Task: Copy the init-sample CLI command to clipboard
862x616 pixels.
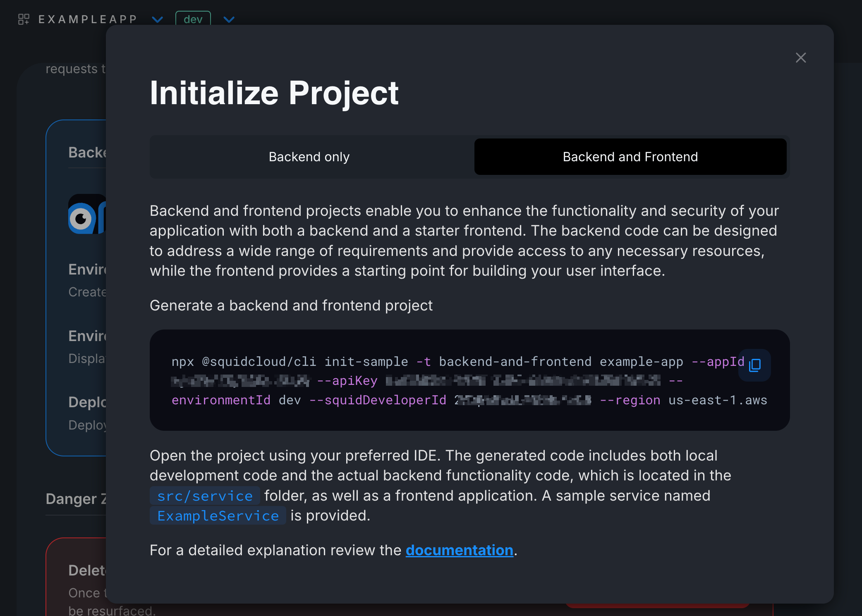Action: click(754, 365)
